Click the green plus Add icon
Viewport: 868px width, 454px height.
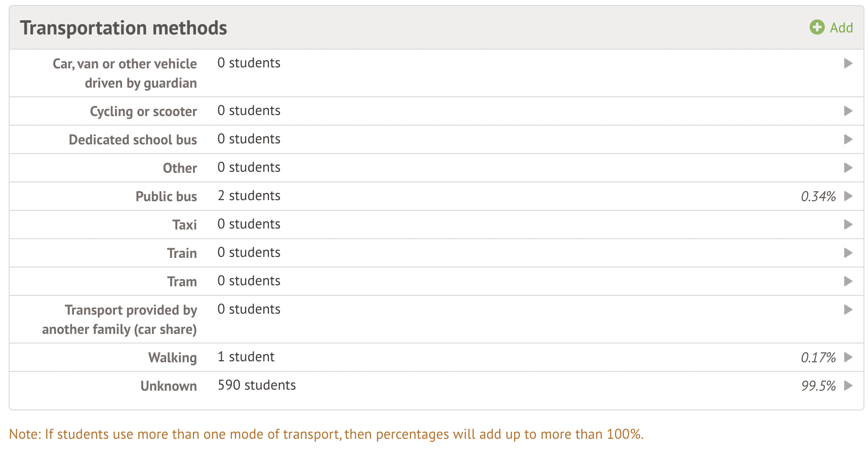click(x=817, y=27)
